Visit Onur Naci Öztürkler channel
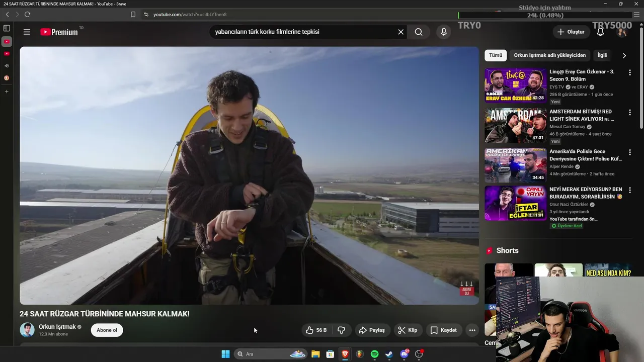 tap(569, 205)
